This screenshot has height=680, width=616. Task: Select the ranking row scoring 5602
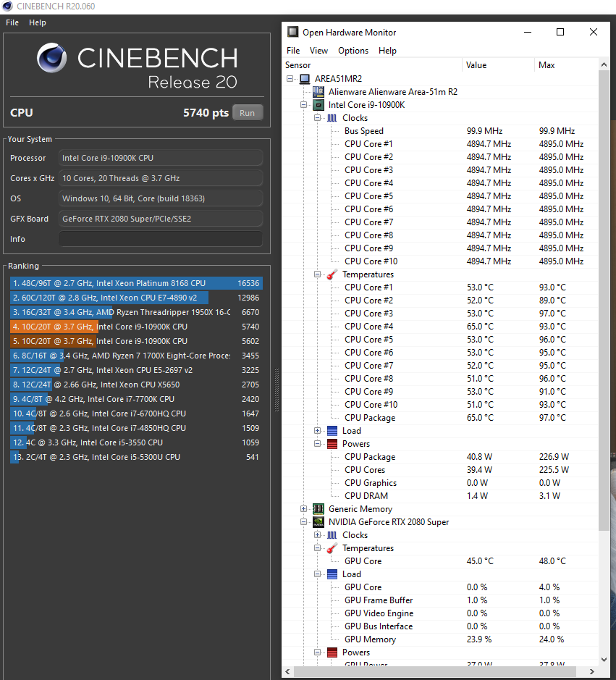[136, 341]
